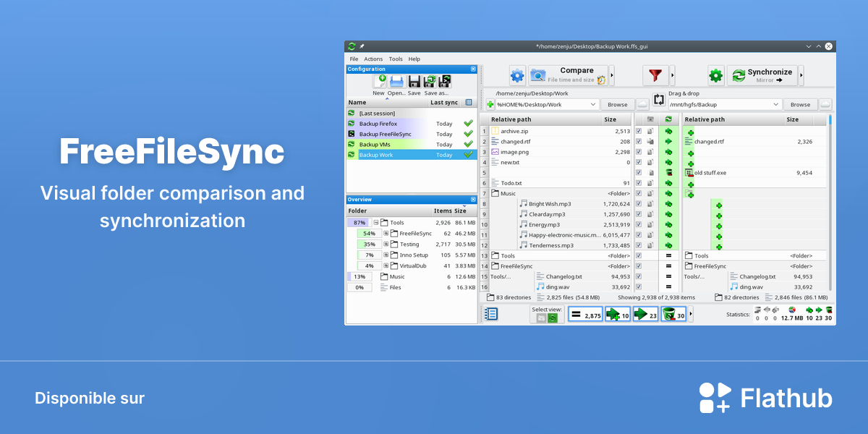
Task: Toggle the log panel notebook icon
Action: point(491,314)
